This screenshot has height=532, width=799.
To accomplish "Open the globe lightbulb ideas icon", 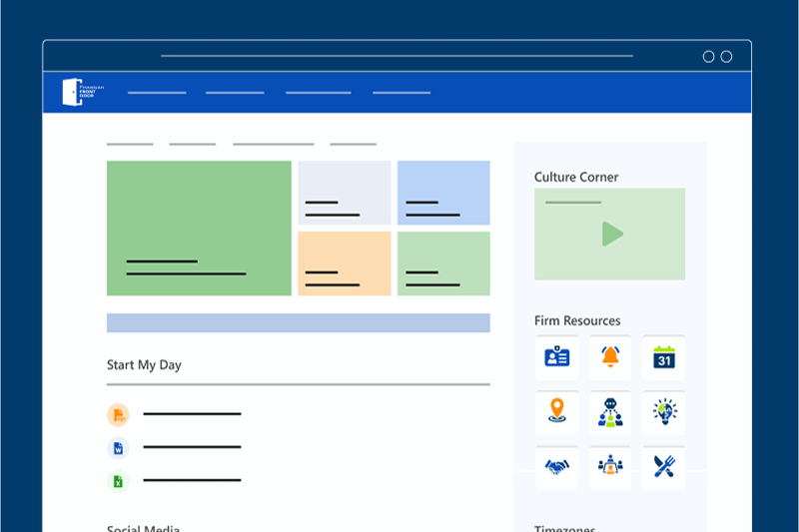I will pyautogui.click(x=663, y=411).
